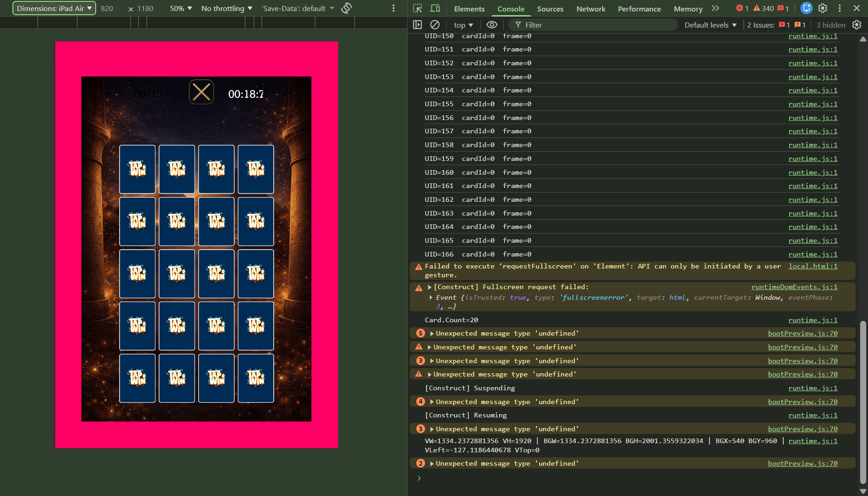
Task: Open the Sources panel
Action: [550, 9]
